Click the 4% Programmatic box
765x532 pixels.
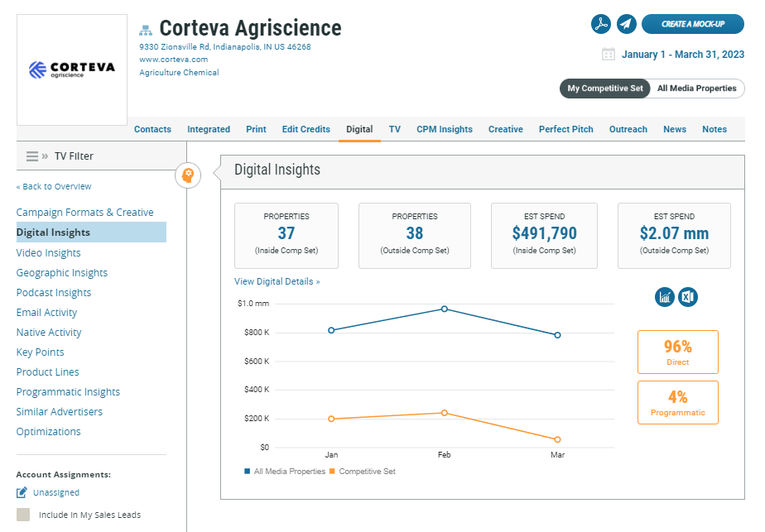[678, 402]
